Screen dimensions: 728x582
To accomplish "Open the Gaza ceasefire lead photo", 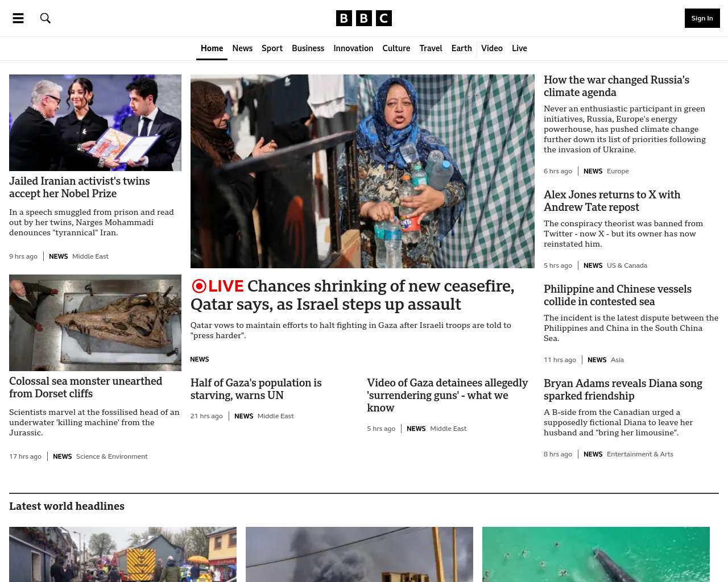I will click(362, 171).
